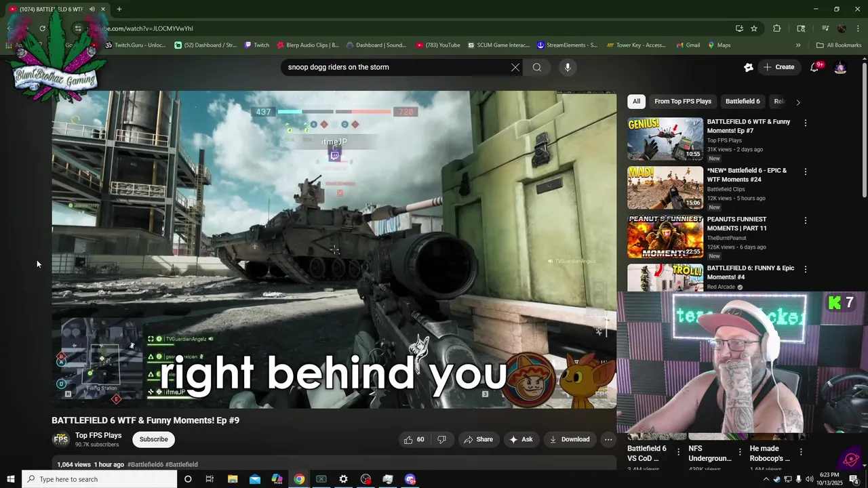Viewport: 868px width, 488px height.
Task: Click the #Battlefield6 hashtag
Action: coord(145,464)
